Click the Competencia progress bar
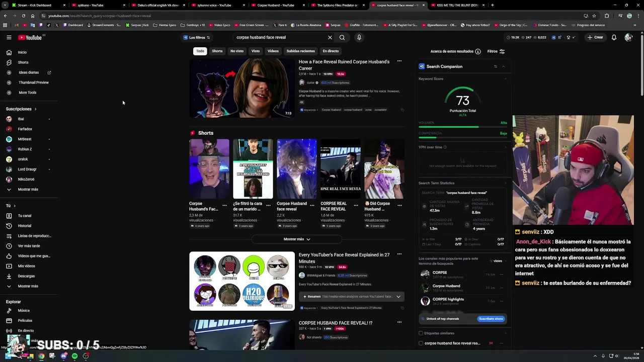 tap(463, 137)
